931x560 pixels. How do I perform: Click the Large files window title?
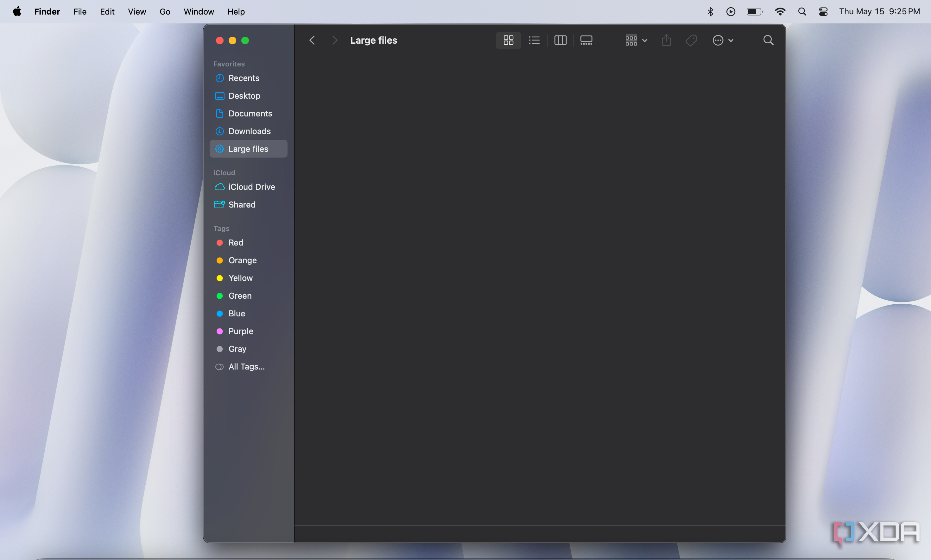[374, 40]
